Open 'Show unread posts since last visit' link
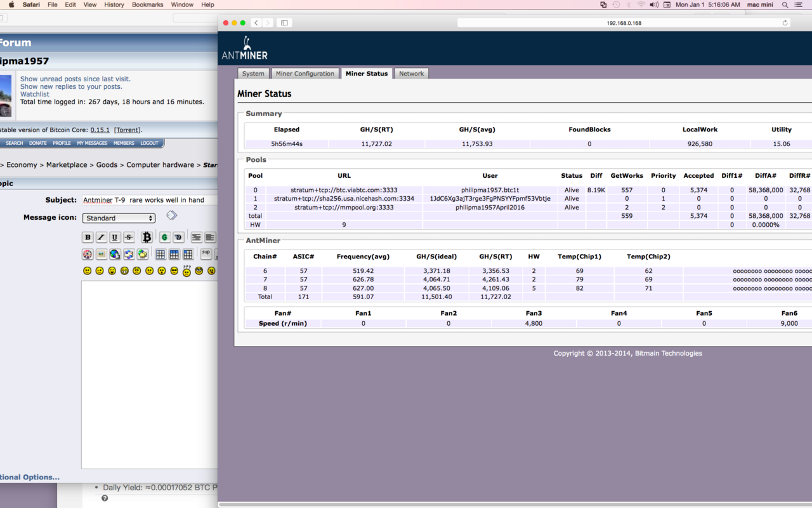The width and height of the screenshot is (812, 508). tap(75, 79)
